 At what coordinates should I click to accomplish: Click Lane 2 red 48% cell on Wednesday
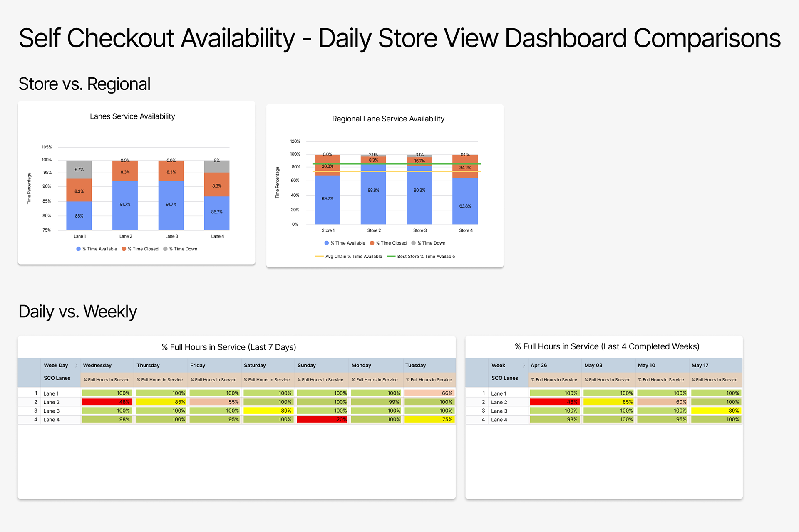[x=107, y=402]
